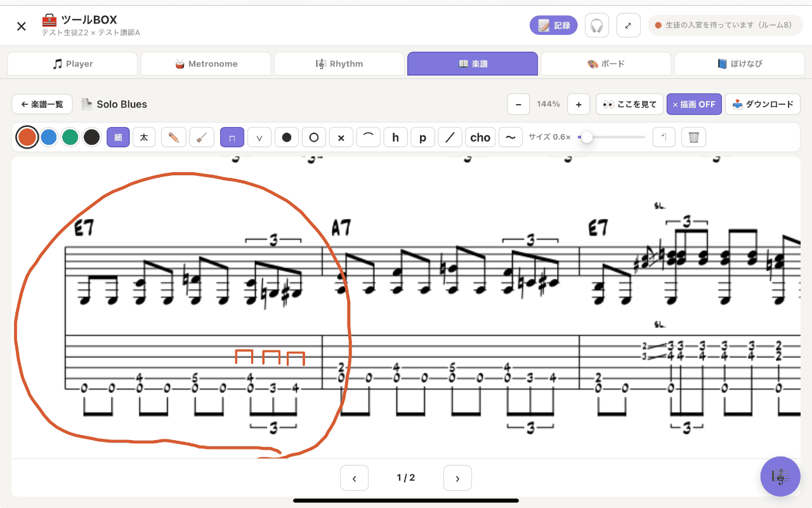Viewport: 812px width, 508px height.
Task: Click the floating treble clef button
Action: 780,476
